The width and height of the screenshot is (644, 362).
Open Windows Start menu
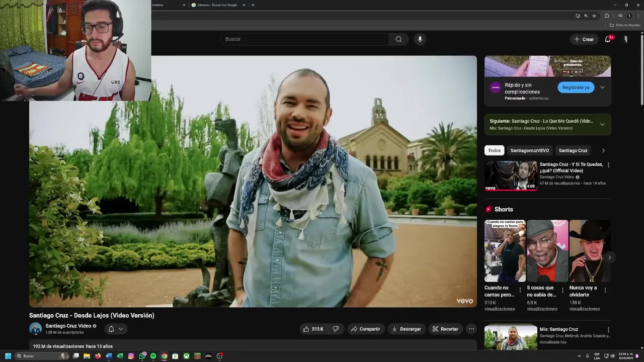8,356
